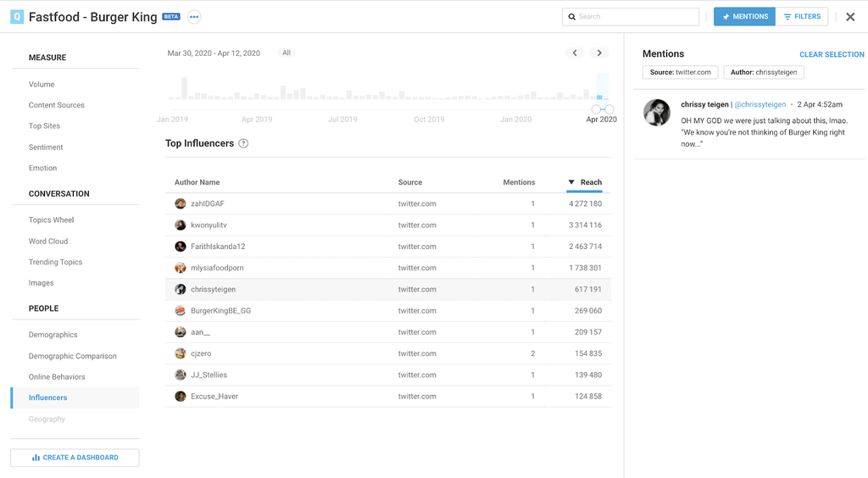Close the panel with the X icon
The height and width of the screenshot is (478, 868).
pyautogui.click(x=850, y=17)
